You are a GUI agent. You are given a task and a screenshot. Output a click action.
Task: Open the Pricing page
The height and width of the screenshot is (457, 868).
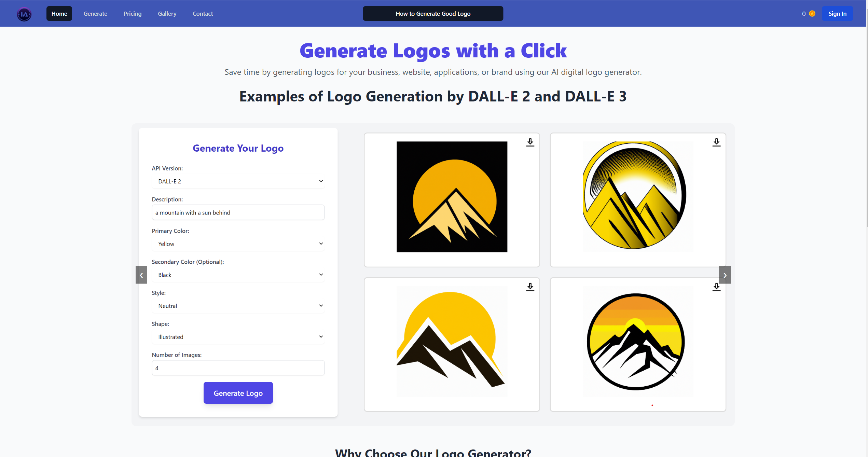pos(133,14)
